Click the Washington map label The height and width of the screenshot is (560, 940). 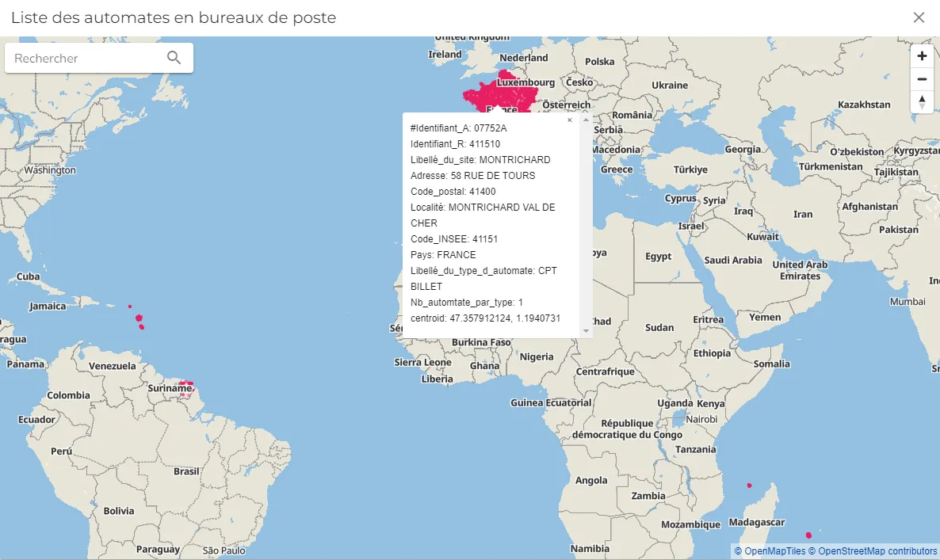50,170
